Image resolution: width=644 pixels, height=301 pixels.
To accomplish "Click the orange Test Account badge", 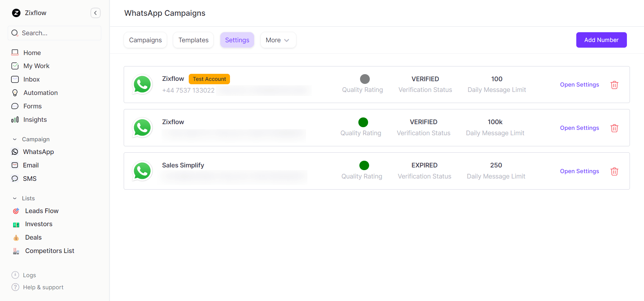I will point(209,79).
